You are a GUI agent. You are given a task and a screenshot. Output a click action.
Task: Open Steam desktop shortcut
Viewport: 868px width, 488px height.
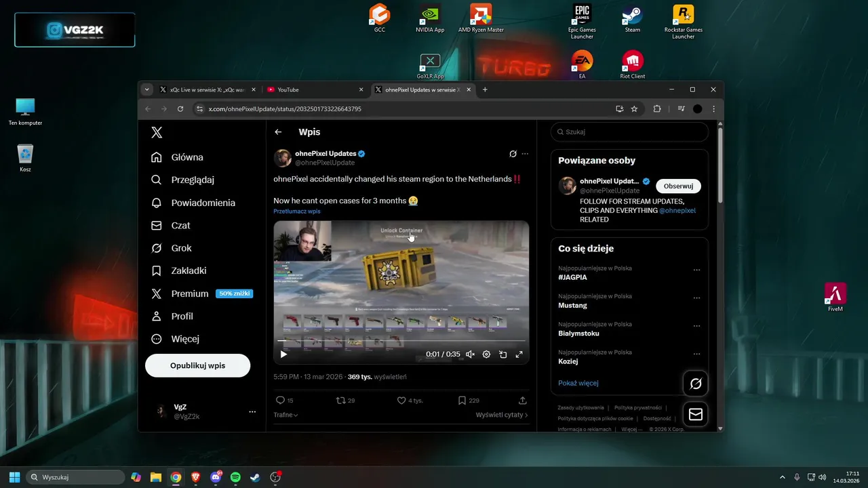pyautogui.click(x=633, y=18)
